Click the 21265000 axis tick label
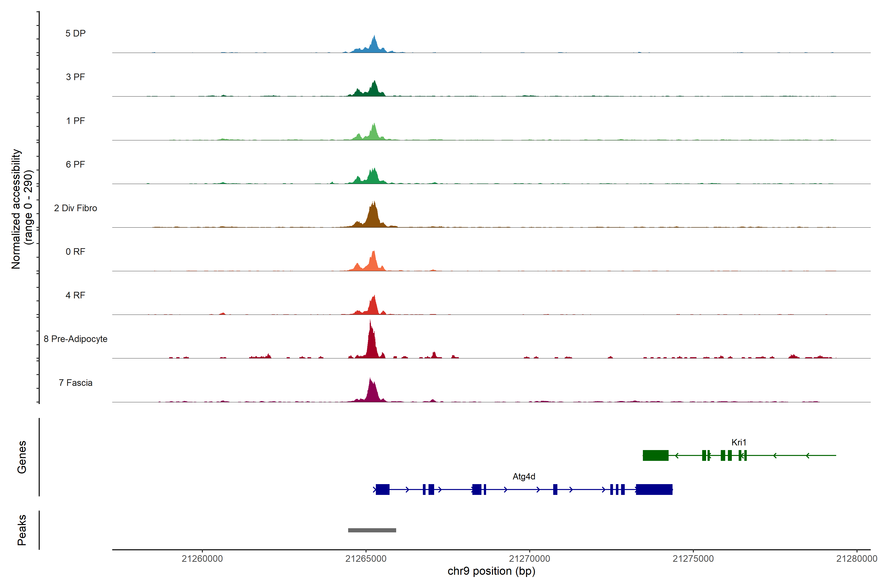 tap(366, 559)
